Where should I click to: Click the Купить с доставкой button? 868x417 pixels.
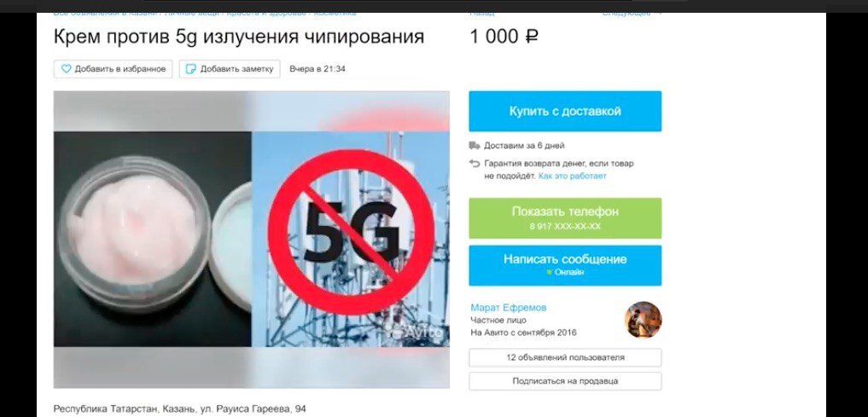[x=565, y=111]
